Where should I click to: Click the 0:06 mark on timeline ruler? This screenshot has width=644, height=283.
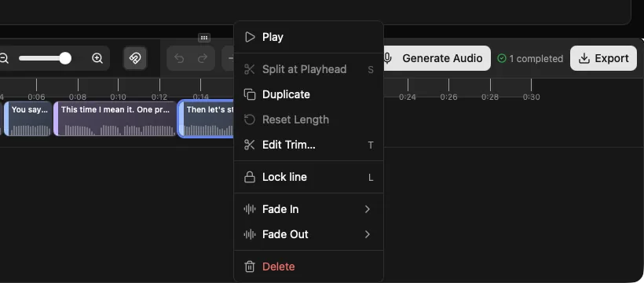[x=36, y=97]
